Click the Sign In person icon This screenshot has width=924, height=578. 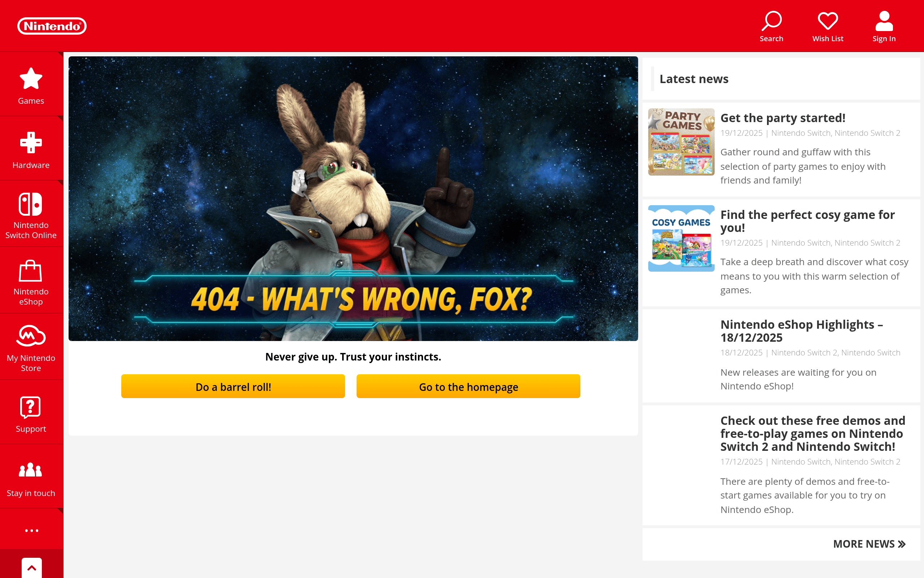tap(884, 21)
